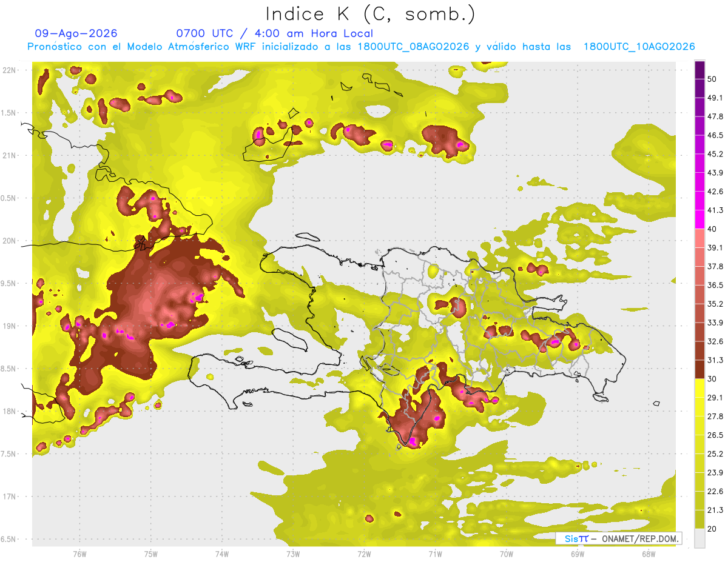Select the legend value "41.3"
The image size is (728, 562).
click(x=715, y=210)
